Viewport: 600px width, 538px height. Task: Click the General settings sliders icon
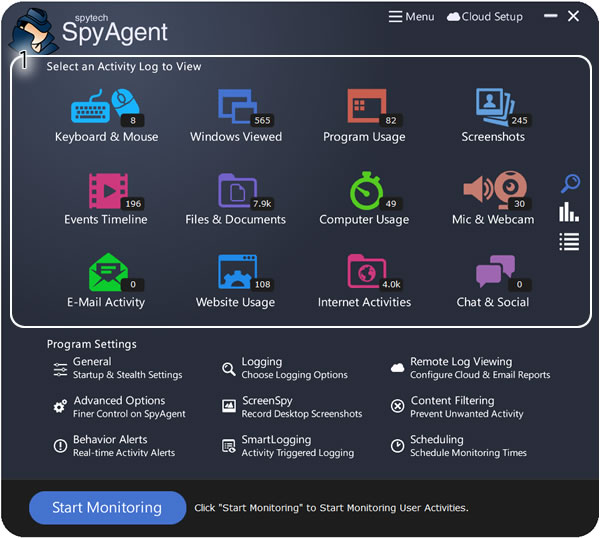coord(60,370)
